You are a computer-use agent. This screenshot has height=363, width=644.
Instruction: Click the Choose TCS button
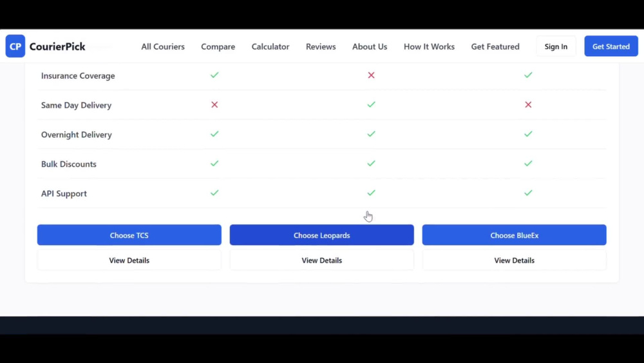tap(129, 235)
